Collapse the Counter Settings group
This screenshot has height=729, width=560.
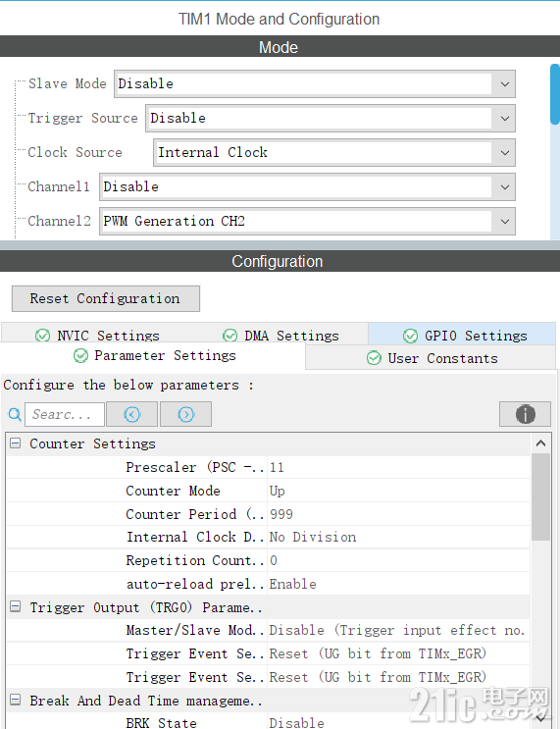pyautogui.click(x=16, y=443)
